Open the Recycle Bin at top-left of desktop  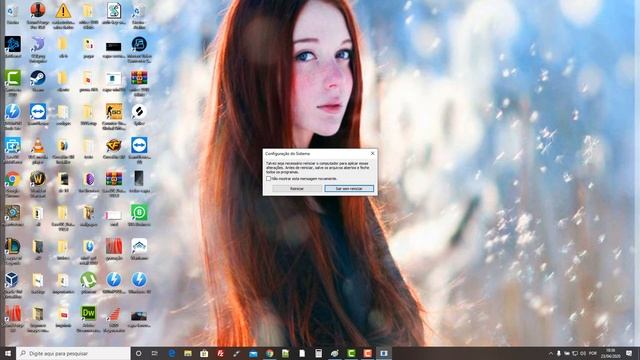pos(13,11)
